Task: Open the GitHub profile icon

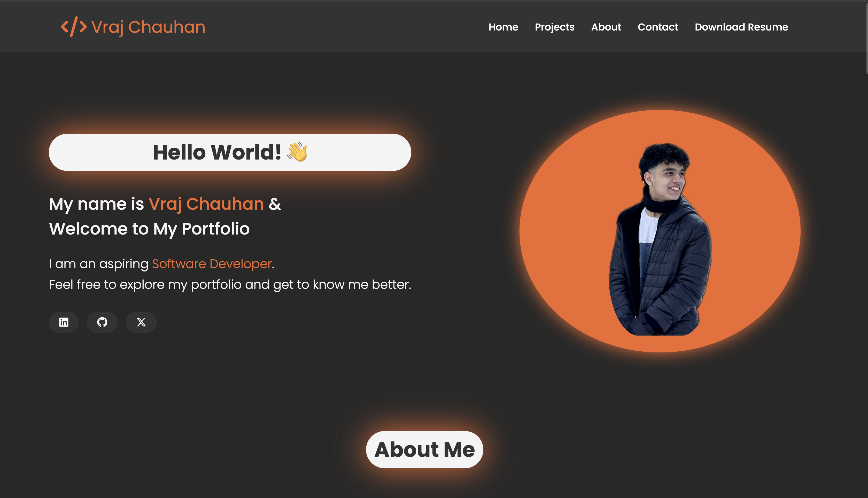Action: pyautogui.click(x=102, y=322)
